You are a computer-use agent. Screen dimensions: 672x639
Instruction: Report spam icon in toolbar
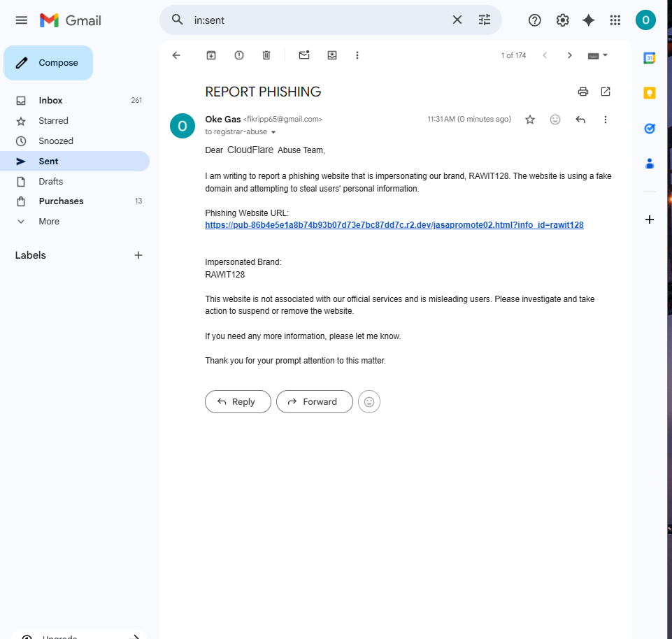pyautogui.click(x=238, y=55)
